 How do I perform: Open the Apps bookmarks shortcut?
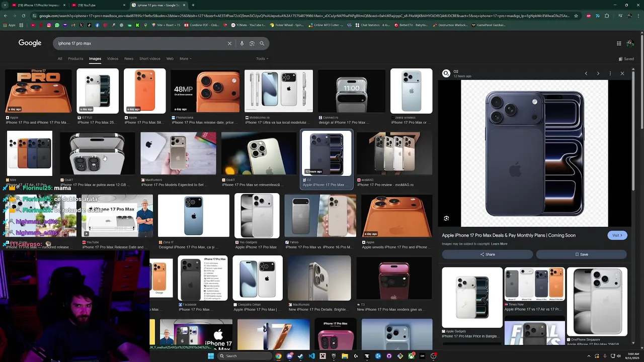9,25
